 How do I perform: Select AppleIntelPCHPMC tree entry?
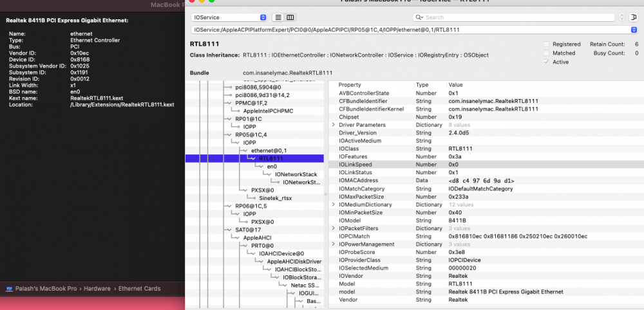[268, 111]
